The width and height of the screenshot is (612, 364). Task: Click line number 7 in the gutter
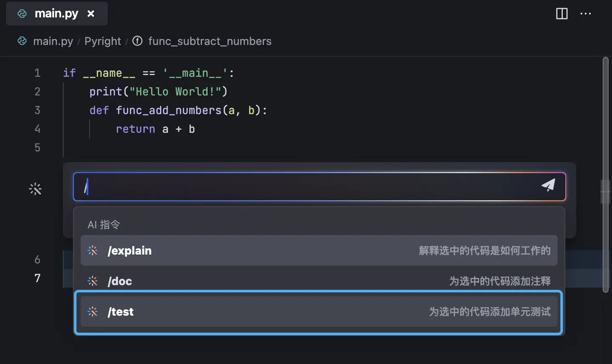[37, 278]
